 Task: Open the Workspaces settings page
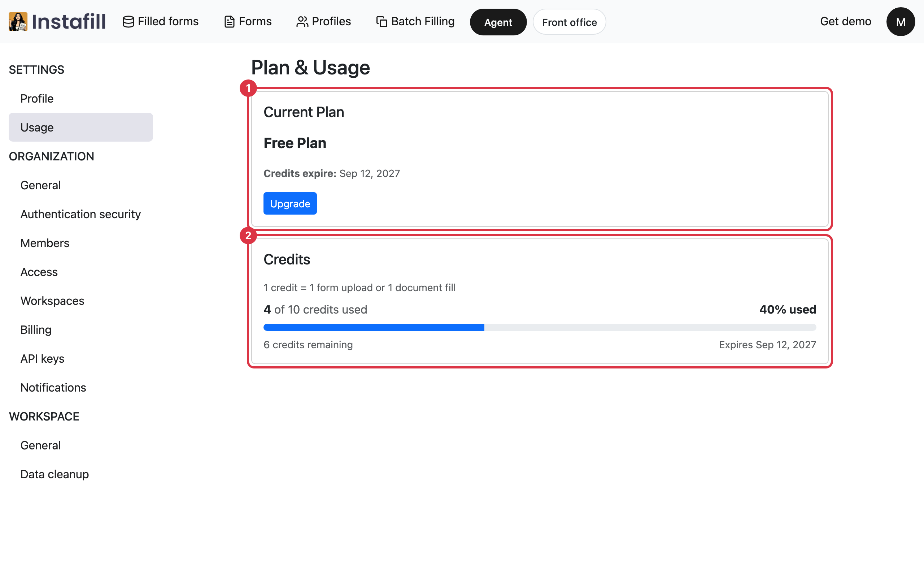[x=80, y=301]
